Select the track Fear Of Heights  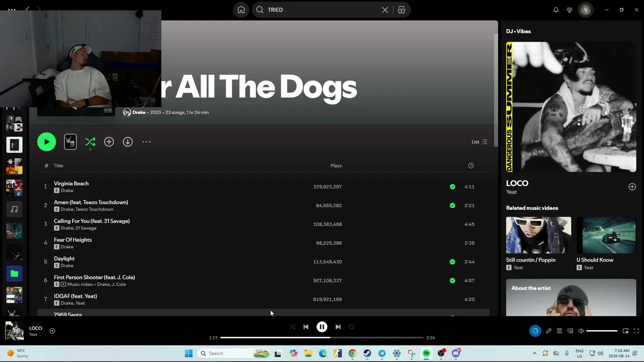[72, 240]
